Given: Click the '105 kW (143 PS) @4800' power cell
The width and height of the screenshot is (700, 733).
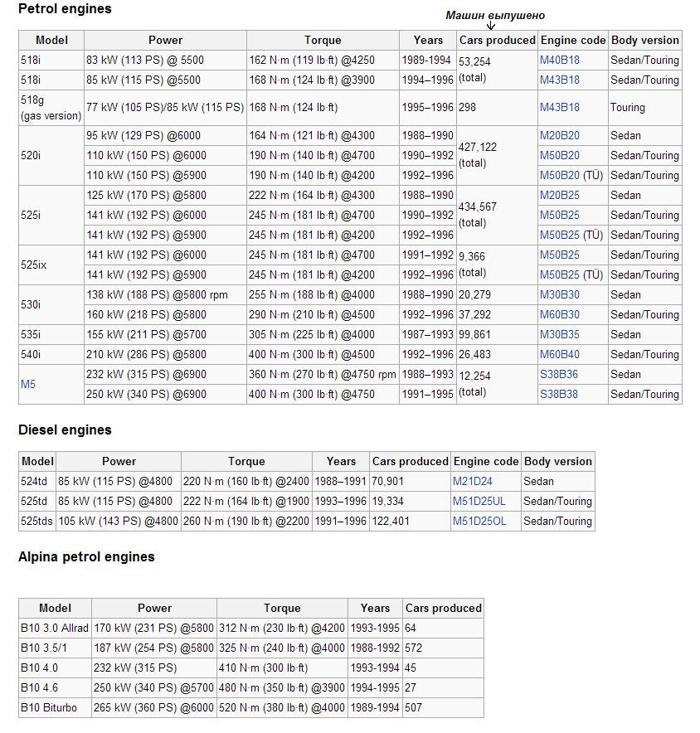Looking at the screenshot, I should point(119,522).
